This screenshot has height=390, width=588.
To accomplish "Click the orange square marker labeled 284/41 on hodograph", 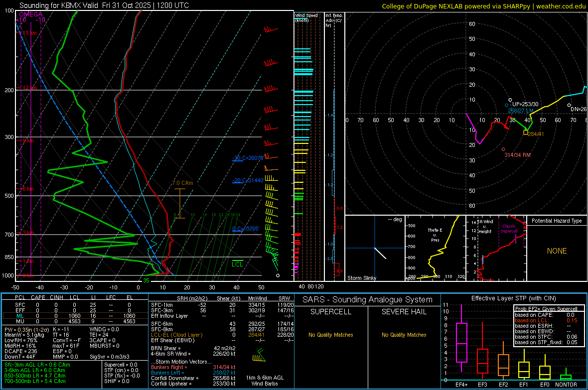I will click(526, 133).
